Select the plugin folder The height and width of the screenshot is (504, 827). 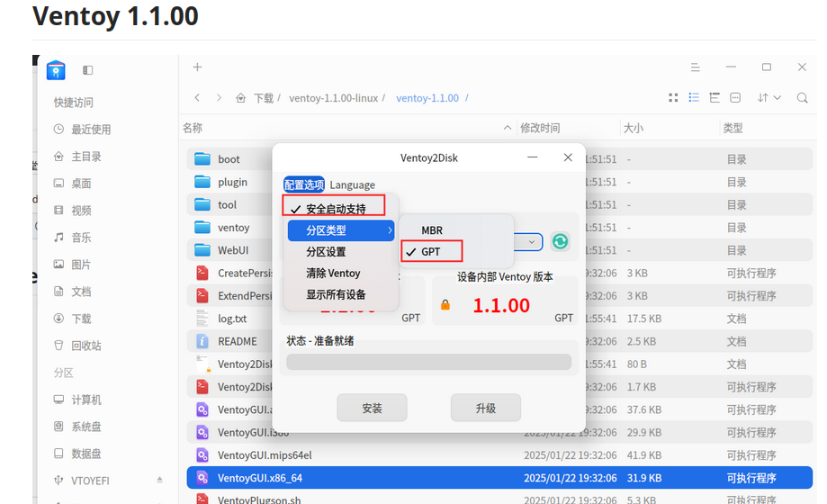[x=232, y=182]
